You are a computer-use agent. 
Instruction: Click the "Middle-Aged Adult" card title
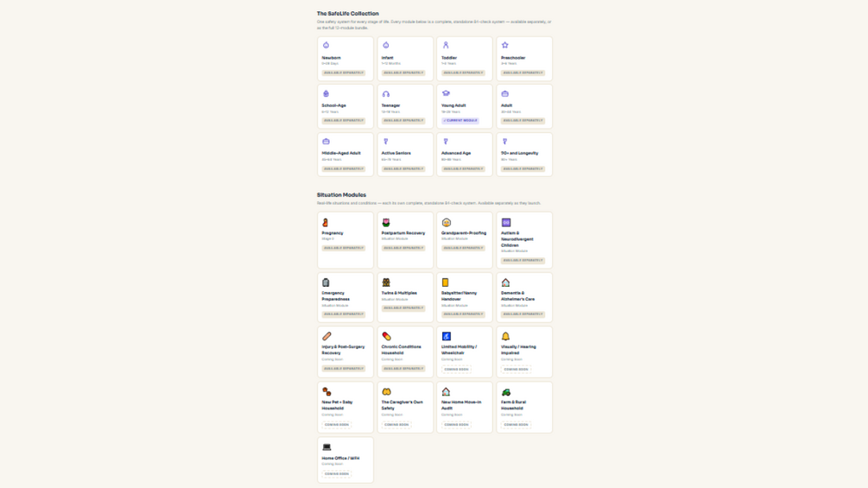click(x=341, y=153)
